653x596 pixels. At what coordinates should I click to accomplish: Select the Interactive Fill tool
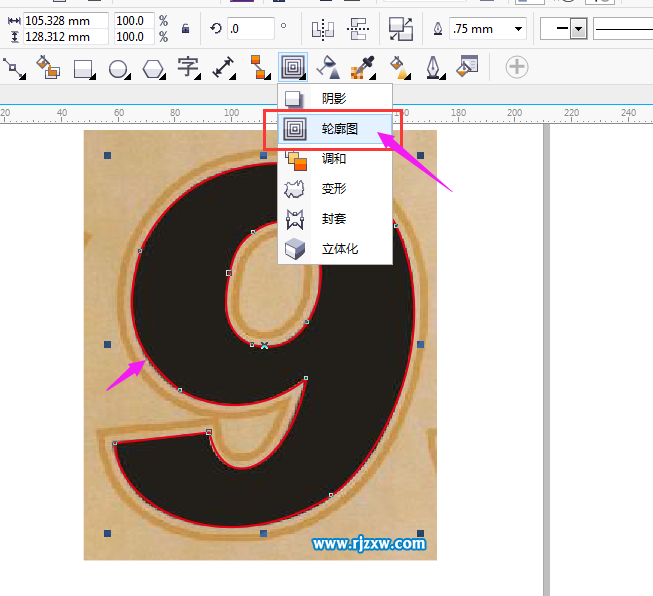click(399, 67)
